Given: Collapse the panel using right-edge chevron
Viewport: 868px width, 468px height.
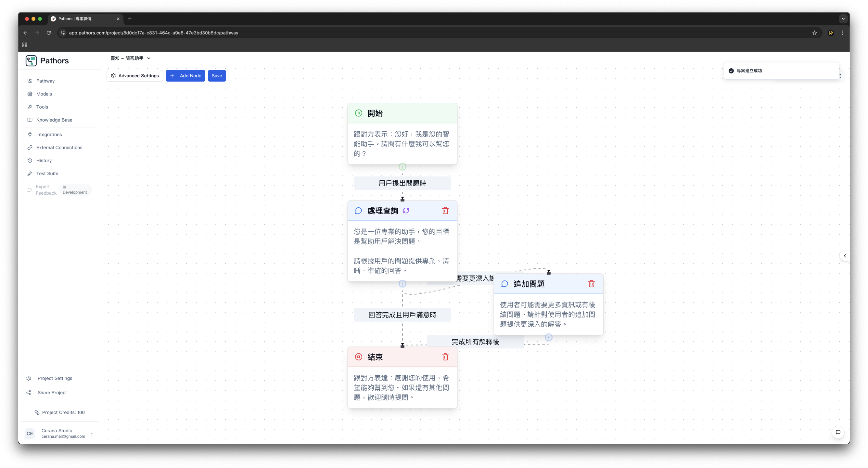Looking at the screenshot, I should 845,255.
